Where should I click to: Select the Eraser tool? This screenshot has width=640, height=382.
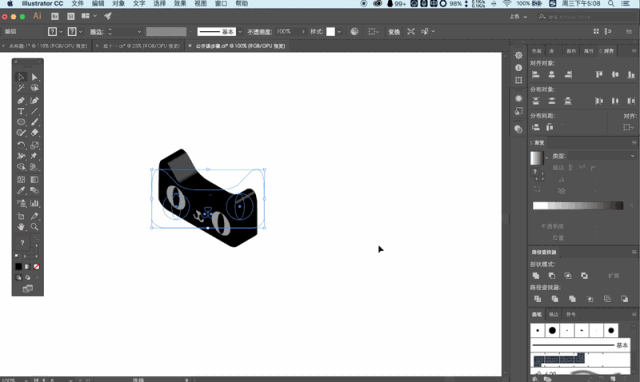[x=35, y=133]
